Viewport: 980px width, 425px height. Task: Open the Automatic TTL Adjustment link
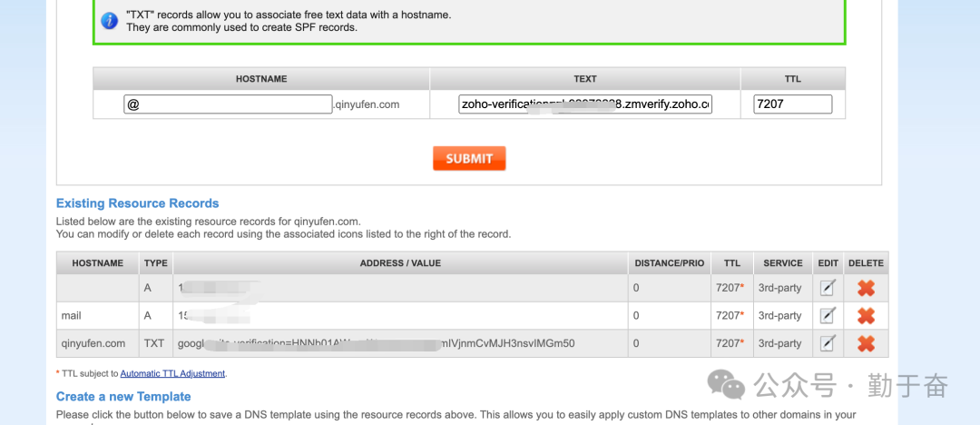172,373
